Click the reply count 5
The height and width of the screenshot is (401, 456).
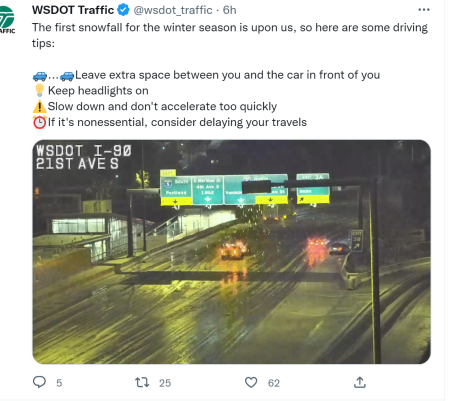(59, 383)
